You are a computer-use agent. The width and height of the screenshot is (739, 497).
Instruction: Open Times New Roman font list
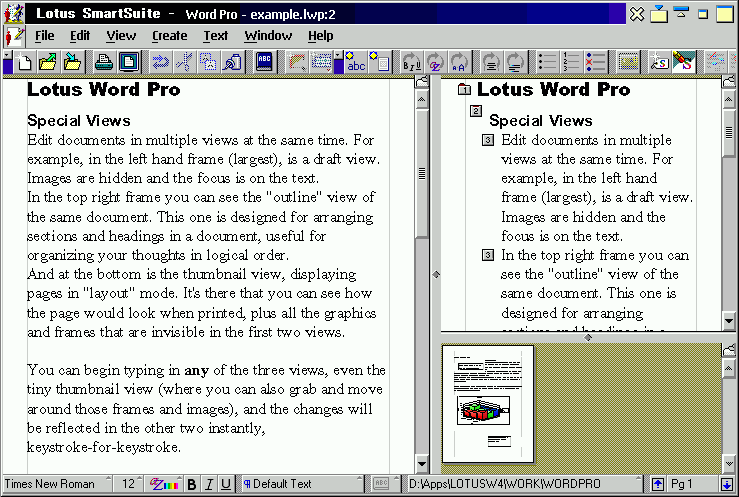coord(57,484)
